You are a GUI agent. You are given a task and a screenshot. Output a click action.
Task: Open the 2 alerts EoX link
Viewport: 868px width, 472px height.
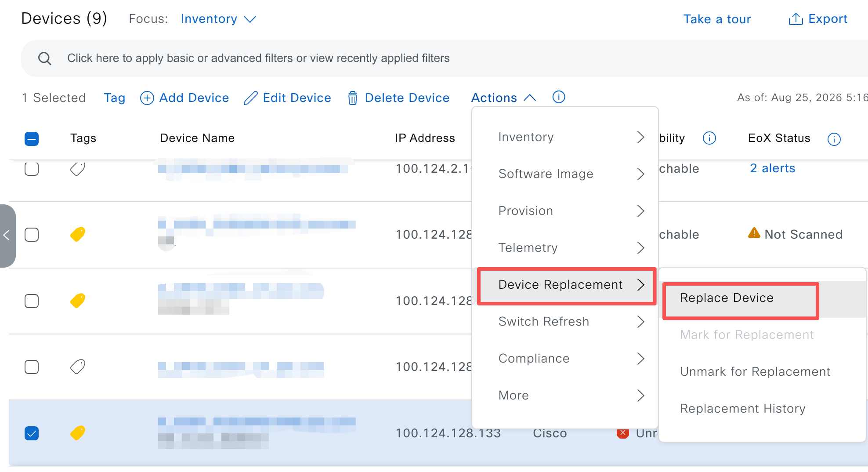(773, 168)
